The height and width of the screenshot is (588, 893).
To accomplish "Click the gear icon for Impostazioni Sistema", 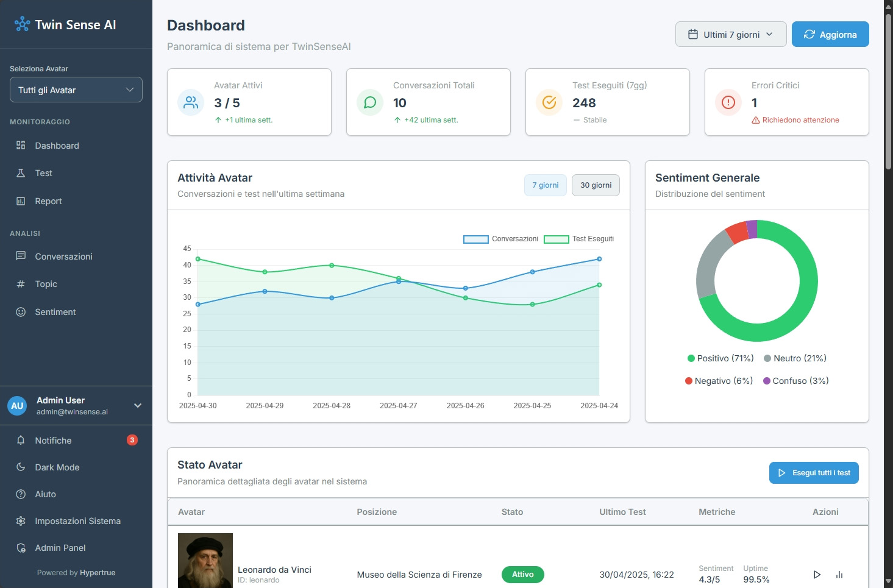I will coord(21,521).
